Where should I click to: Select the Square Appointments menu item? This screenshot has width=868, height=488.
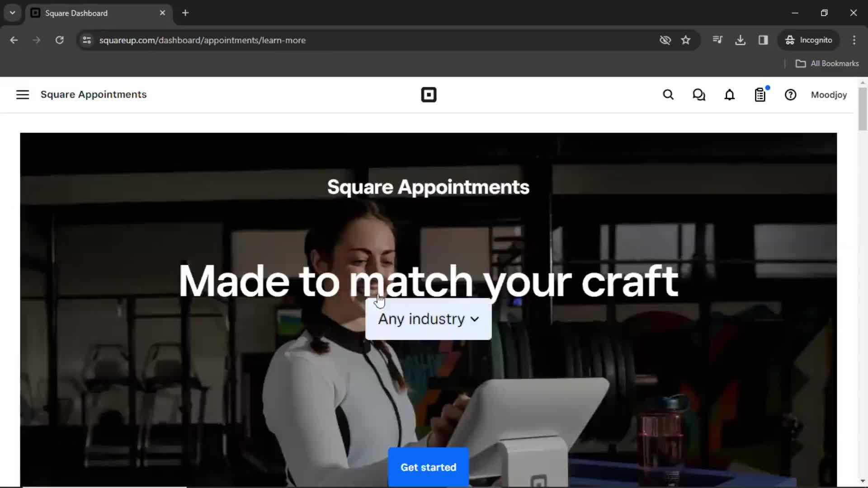pos(94,95)
